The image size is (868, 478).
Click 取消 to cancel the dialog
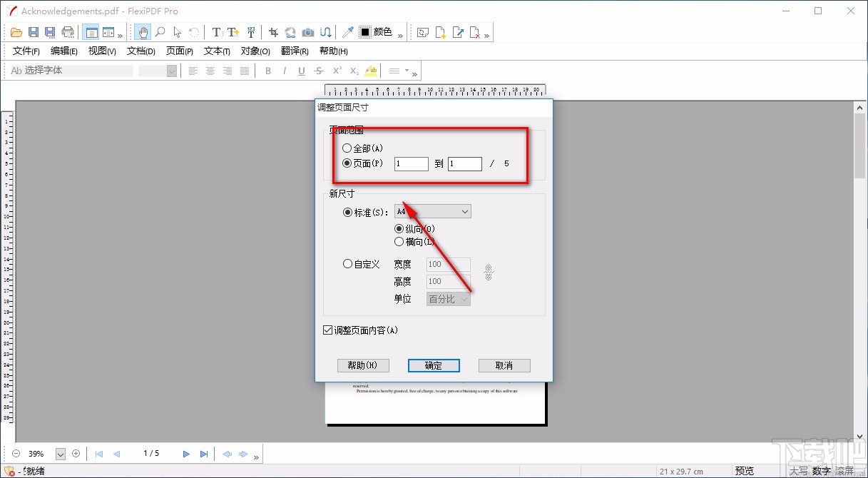coord(504,365)
